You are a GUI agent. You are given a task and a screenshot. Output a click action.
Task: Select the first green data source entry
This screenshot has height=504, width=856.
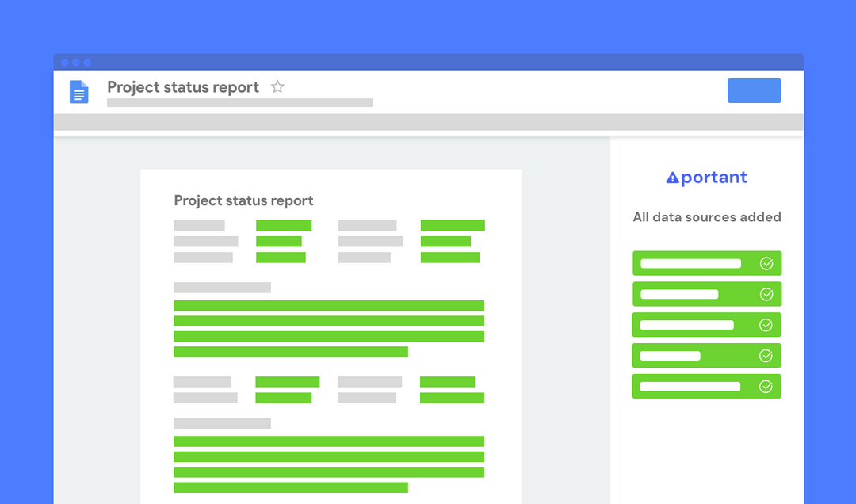[x=706, y=262]
